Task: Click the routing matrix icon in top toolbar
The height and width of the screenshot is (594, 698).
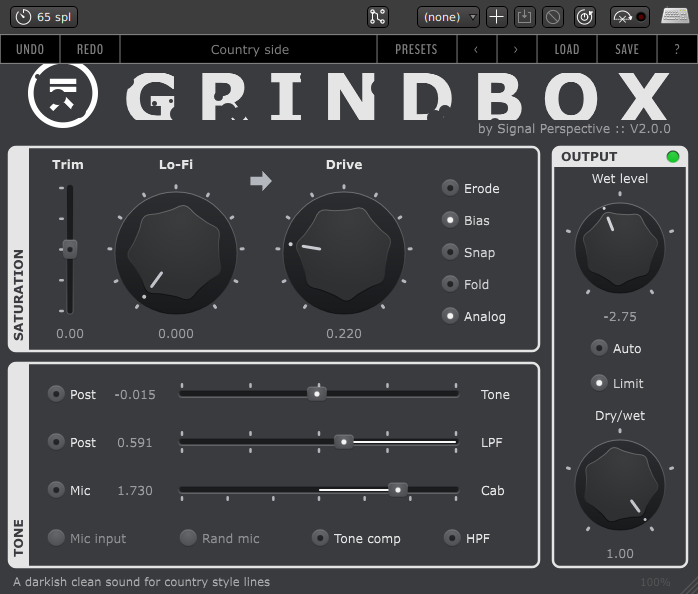Action: [x=377, y=17]
